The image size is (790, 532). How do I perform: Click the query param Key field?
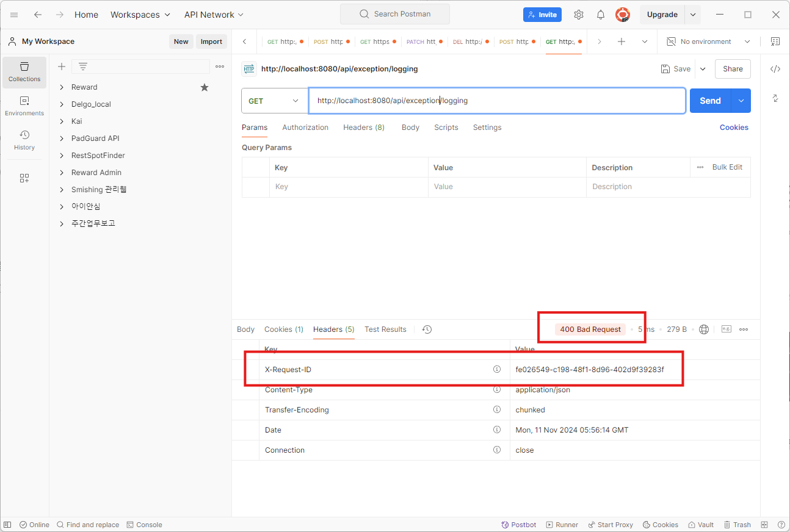tap(349, 187)
